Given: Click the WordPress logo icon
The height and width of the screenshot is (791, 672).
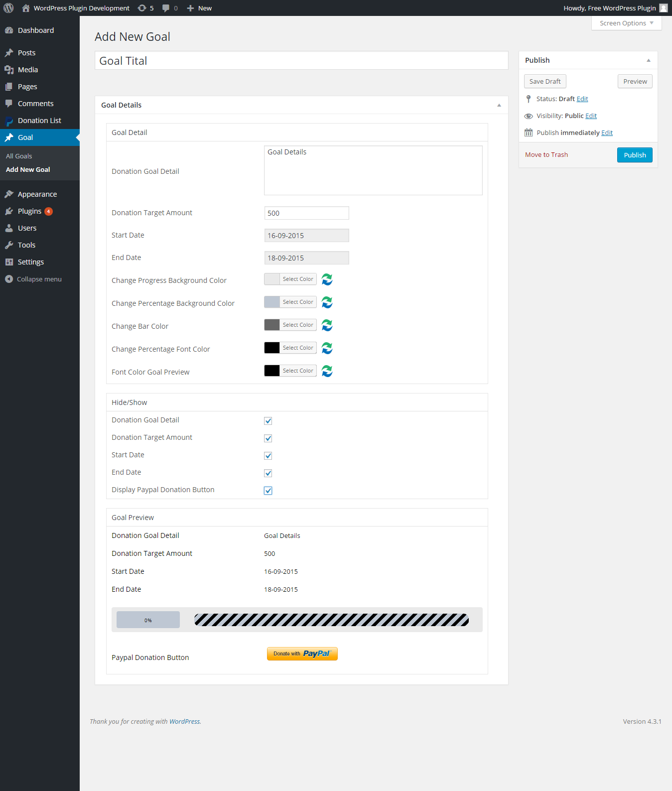Looking at the screenshot, I should [x=8, y=8].
